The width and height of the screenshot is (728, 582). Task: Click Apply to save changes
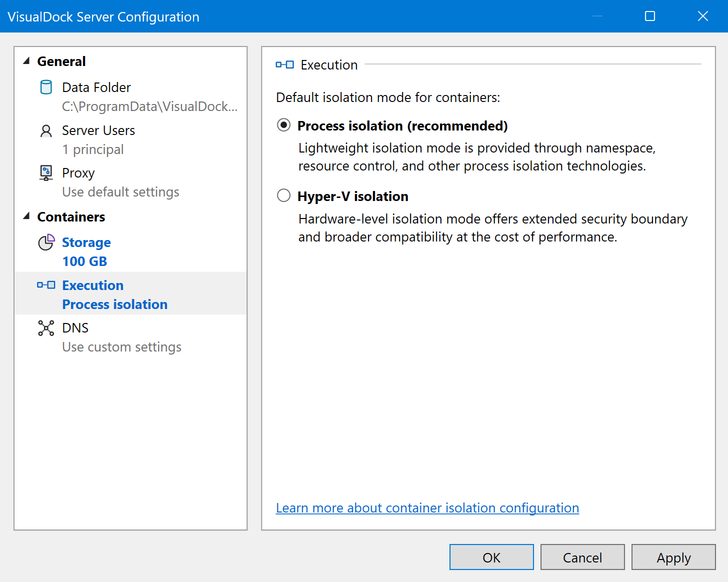pos(673,557)
